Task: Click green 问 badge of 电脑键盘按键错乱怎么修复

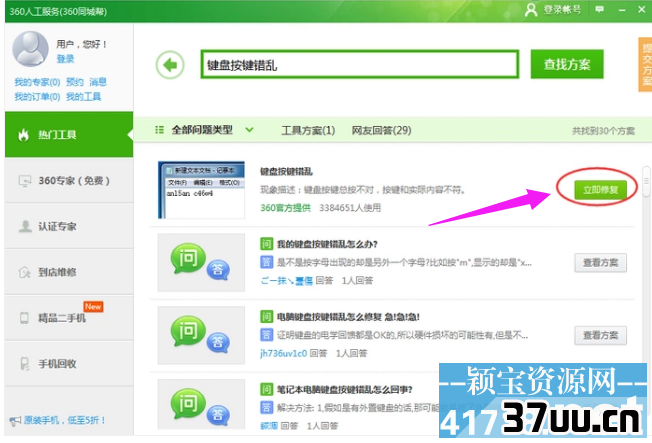Action: 267,317
